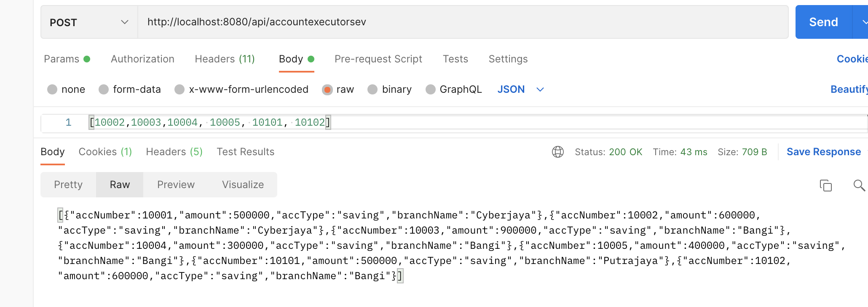Open the request Headers (11) tab
The width and height of the screenshot is (868, 307).
(225, 59)
